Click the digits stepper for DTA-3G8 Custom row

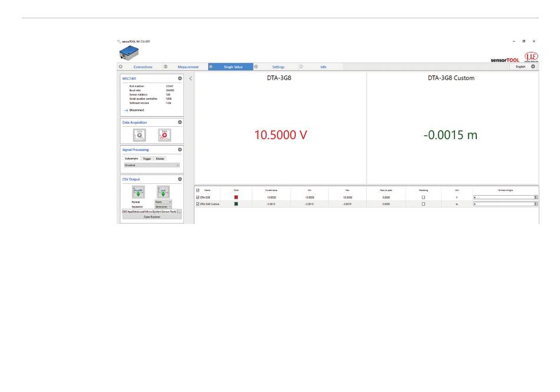pyautogui.click(x=536, y=204)
